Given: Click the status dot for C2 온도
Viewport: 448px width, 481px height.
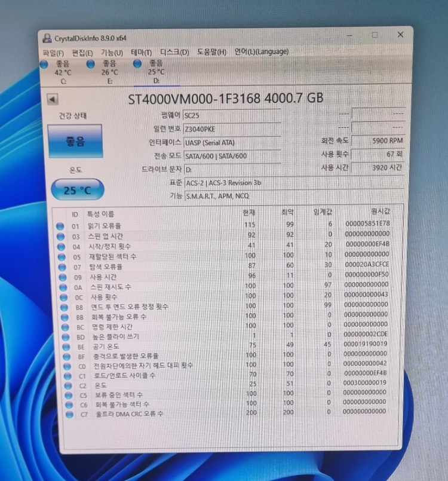Looking at the screenshot, I should 67,386.
